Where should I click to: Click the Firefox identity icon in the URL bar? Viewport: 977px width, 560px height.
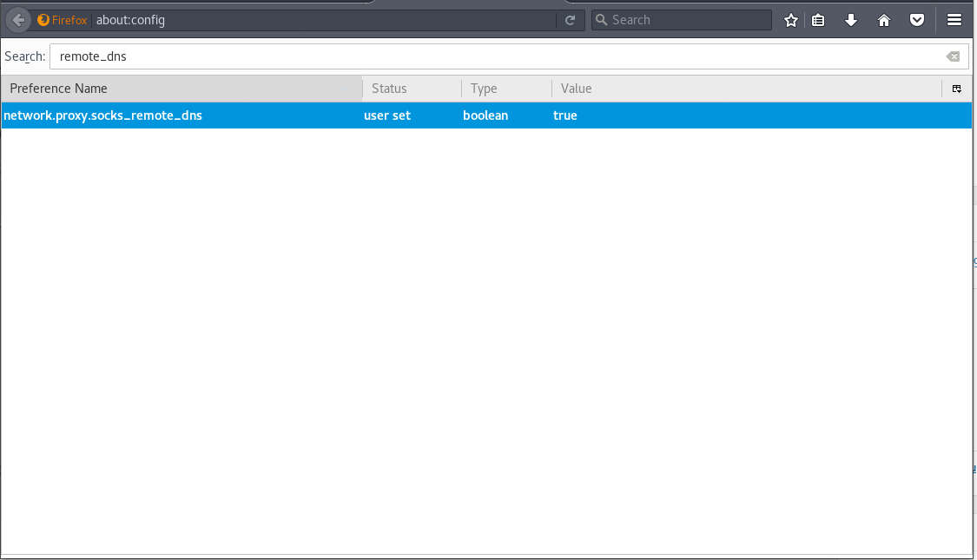43,20
